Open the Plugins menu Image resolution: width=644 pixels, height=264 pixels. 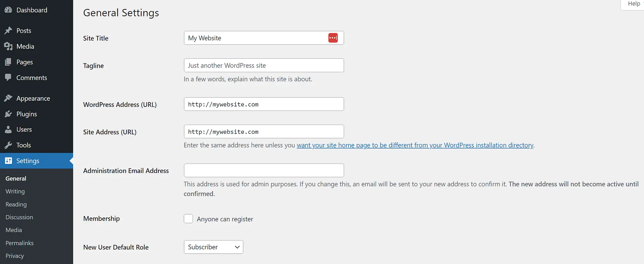pos(36,114)
